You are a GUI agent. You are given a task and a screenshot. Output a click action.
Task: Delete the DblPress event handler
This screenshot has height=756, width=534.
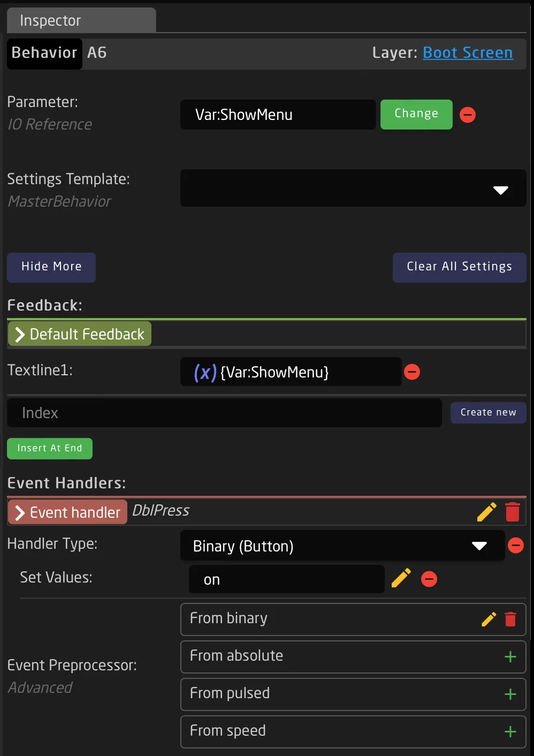(513, 512)
